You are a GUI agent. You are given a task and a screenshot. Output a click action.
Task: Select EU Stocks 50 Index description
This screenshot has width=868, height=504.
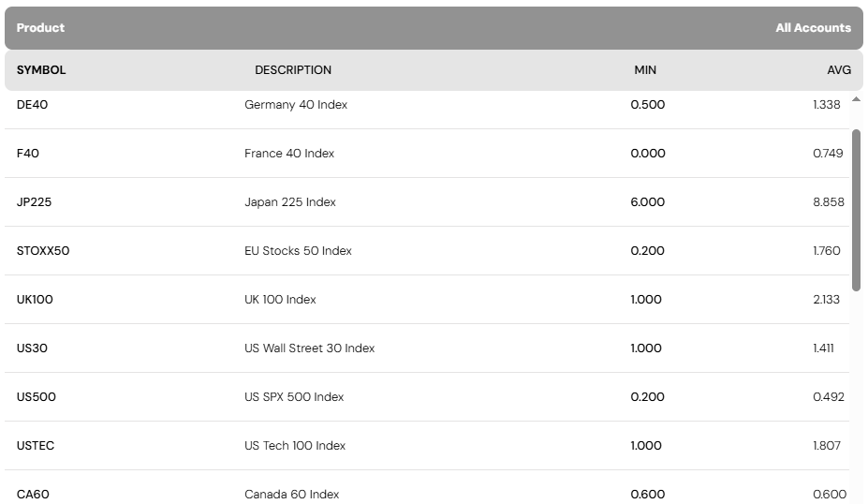298,251
